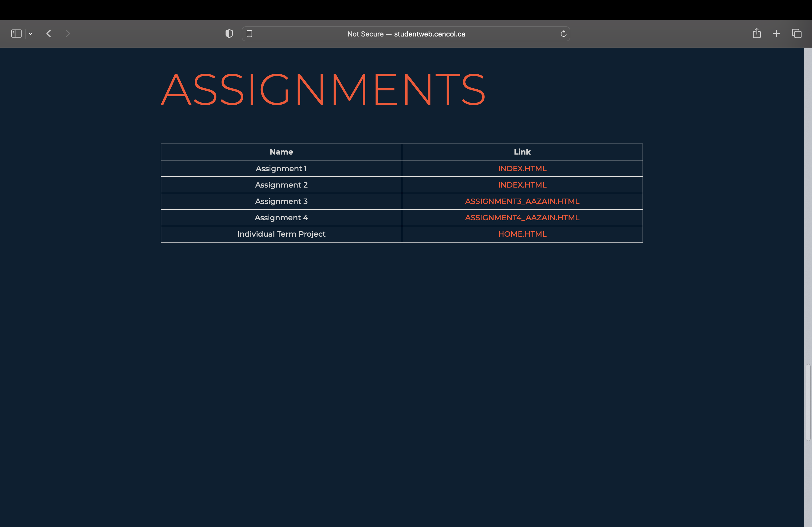Open ASSIGNMENT4_AAZAIN.HTML link
Viewport: 812px width, 527px height.
522,217
